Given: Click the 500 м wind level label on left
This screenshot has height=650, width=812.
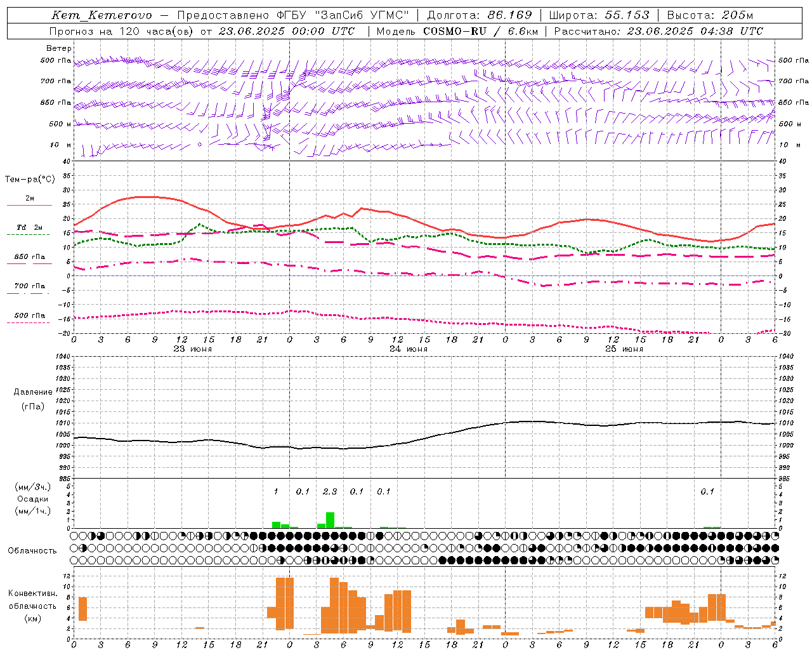Looking at the screenshot, I should [x=60, y=124].
